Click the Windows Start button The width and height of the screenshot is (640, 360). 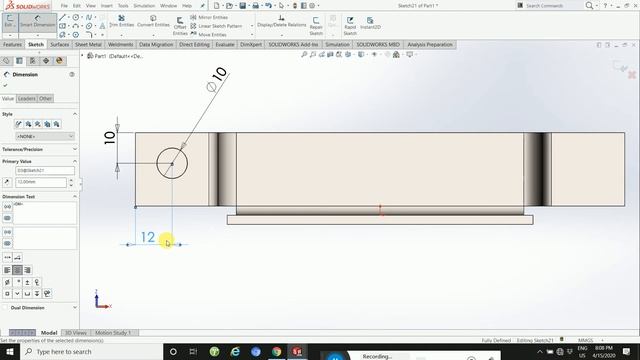(x=9, y=351)
